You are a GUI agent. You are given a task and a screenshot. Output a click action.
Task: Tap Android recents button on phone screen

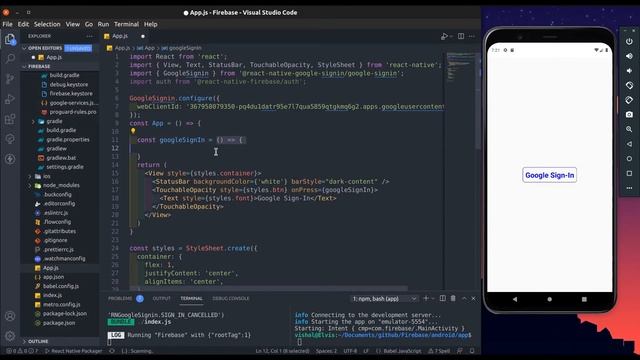584,299
